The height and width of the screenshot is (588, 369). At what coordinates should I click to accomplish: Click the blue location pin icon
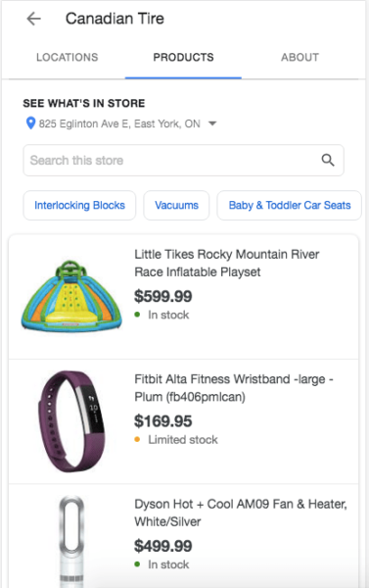tap(30, 123)
